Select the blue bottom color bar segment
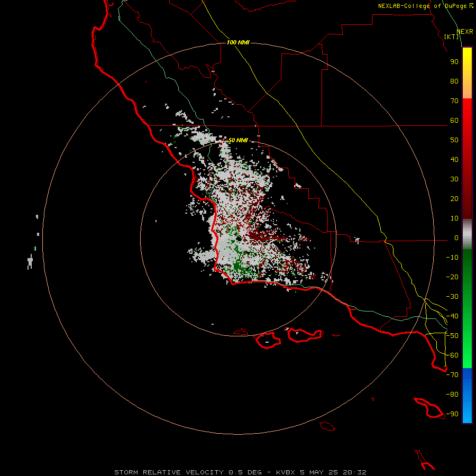The image size is (476, 476). [x=467, y=396]
